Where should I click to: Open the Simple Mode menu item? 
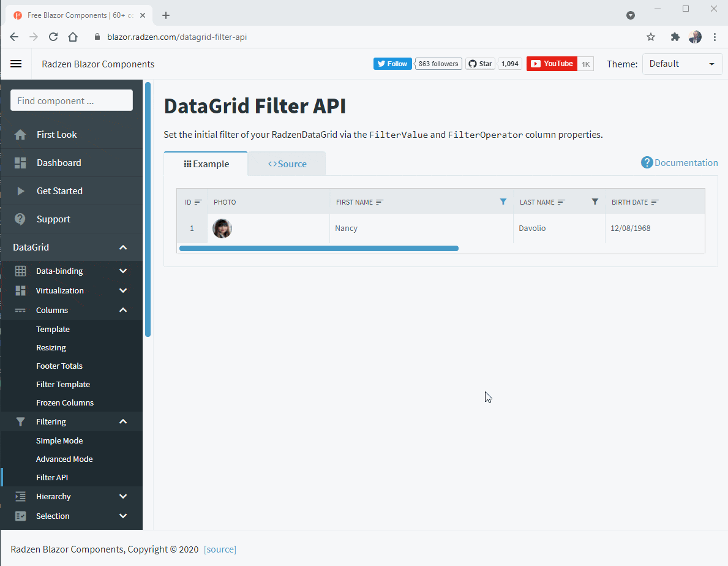tap(59, 440)
